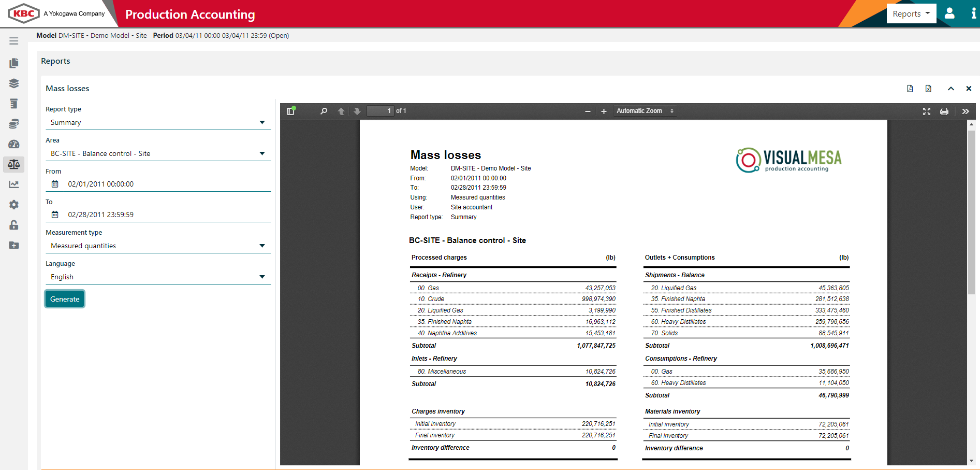The height and width of the screenshot is (470, 980).
Task: Open the hamburger menu at top of sidebar
Action: click(x=13, y=40)
